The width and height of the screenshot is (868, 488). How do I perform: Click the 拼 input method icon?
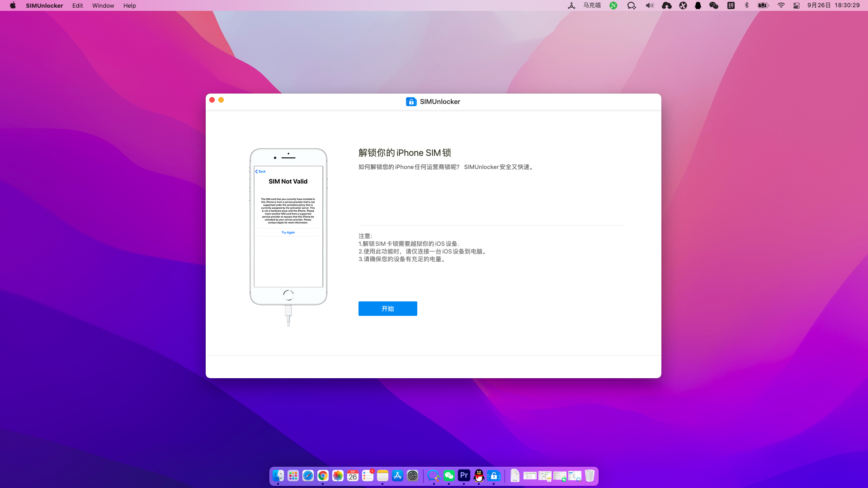[x=731, y=5]
